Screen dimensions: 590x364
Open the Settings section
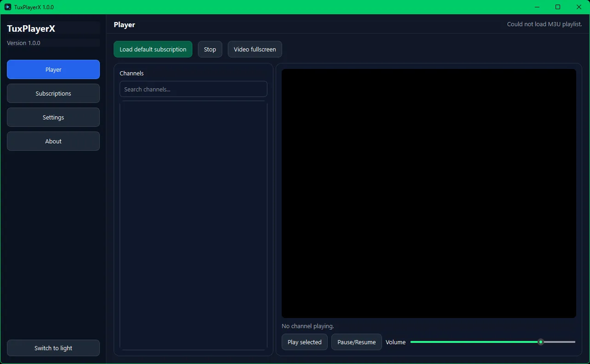[x=53, y=117]
